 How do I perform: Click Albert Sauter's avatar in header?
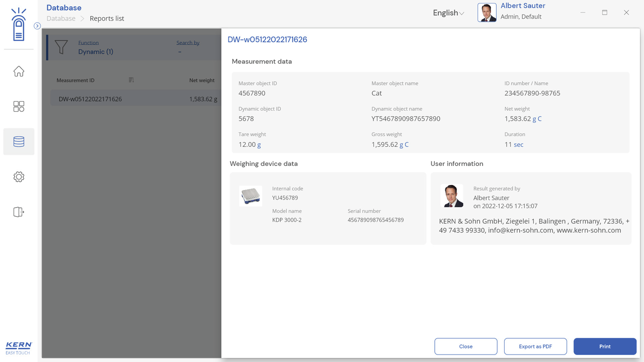click(x=487, y=13)
